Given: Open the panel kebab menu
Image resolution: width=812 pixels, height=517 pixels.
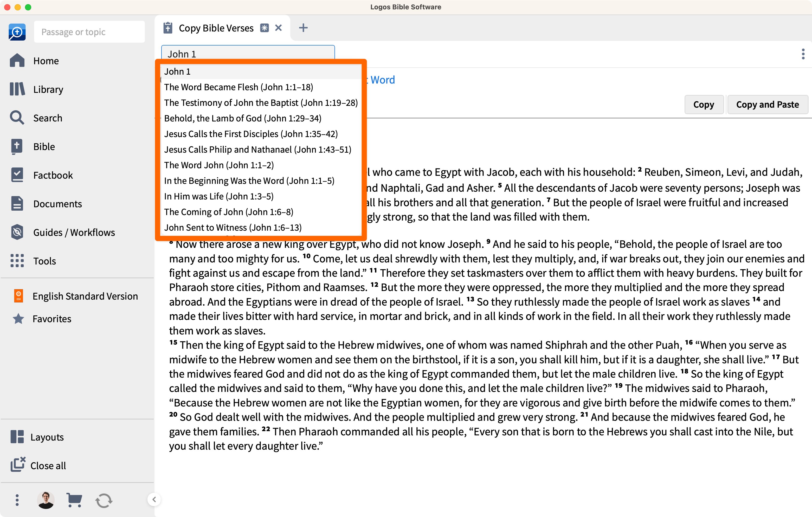Looking at the screenshot, I should [803, 54].
